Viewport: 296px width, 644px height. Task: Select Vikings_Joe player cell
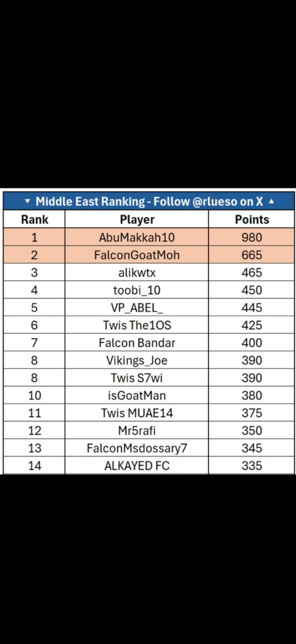[137, 360]
